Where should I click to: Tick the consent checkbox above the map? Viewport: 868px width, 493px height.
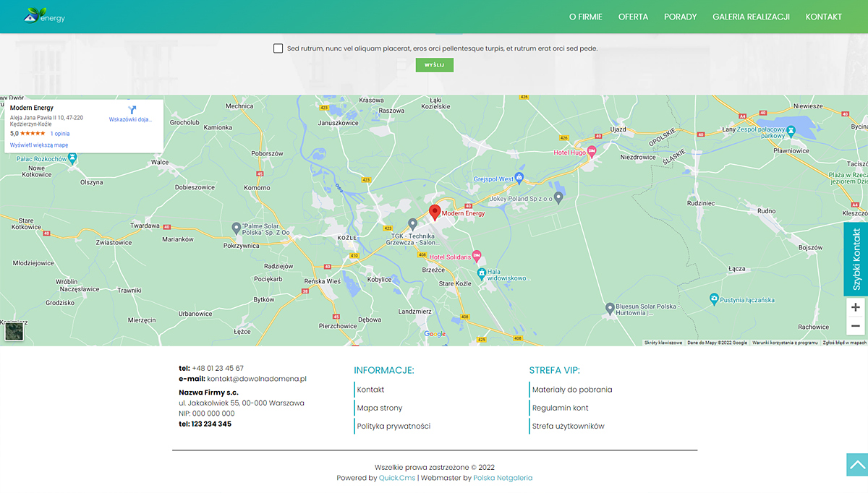[278, 48]
